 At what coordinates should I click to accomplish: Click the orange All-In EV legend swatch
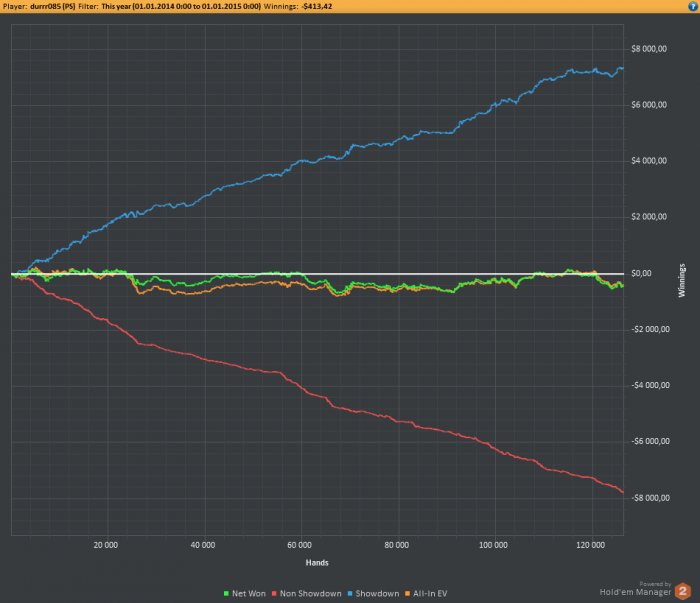tap(407, 594)
